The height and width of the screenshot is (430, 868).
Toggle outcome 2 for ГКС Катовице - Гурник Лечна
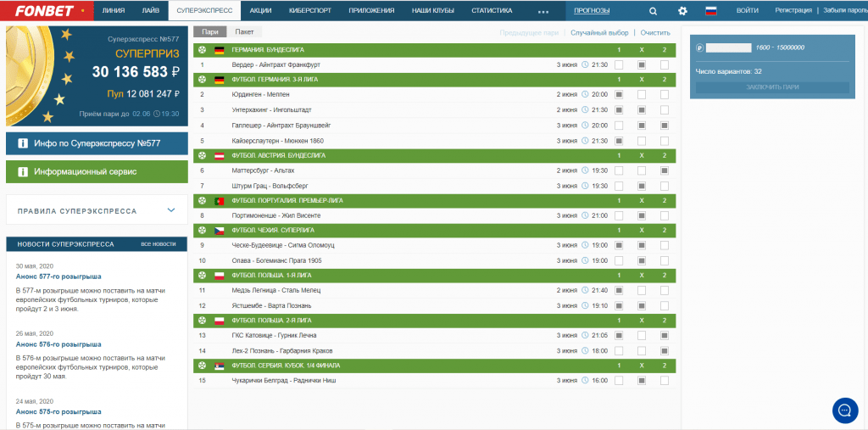tap(665, 336)
